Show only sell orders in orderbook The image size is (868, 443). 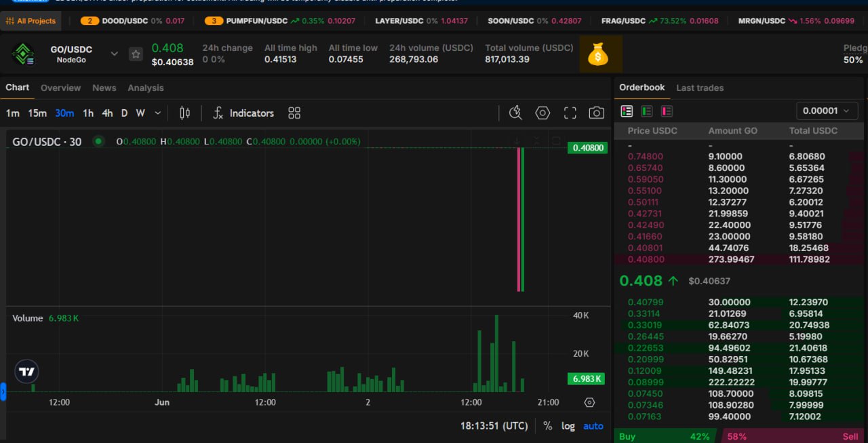(667, 111)
